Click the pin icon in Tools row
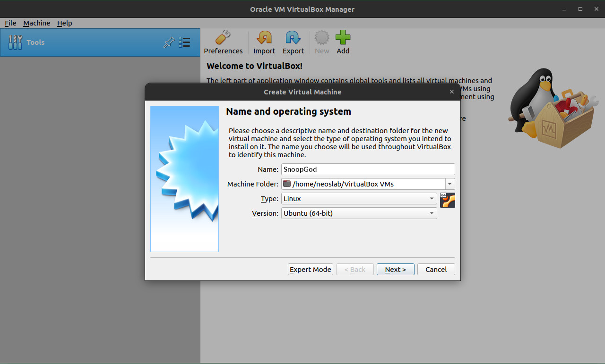The width and height of the screenshot is (605, 364). click(169, 42)
